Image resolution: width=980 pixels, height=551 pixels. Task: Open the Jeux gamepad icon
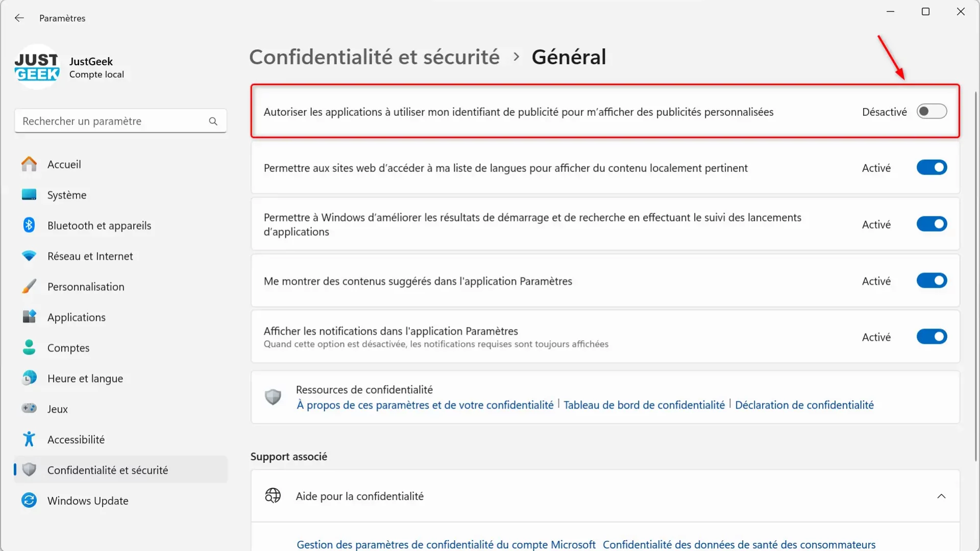tap(29, 408)
